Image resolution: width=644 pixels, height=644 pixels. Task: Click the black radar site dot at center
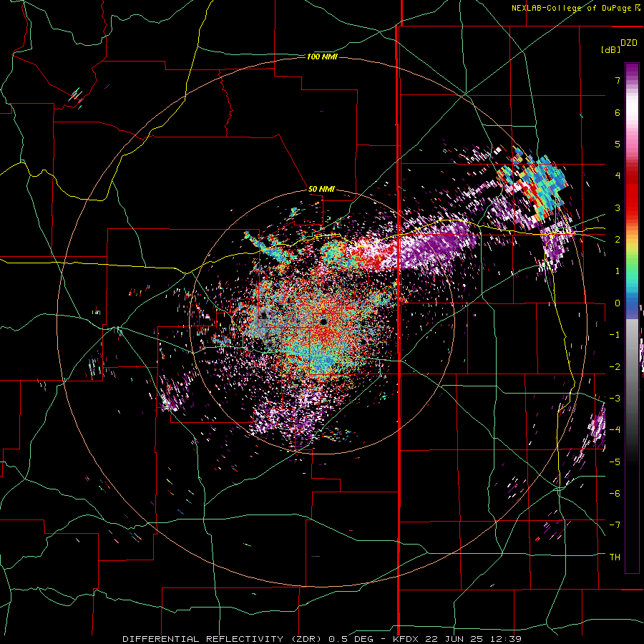point(323,321)
